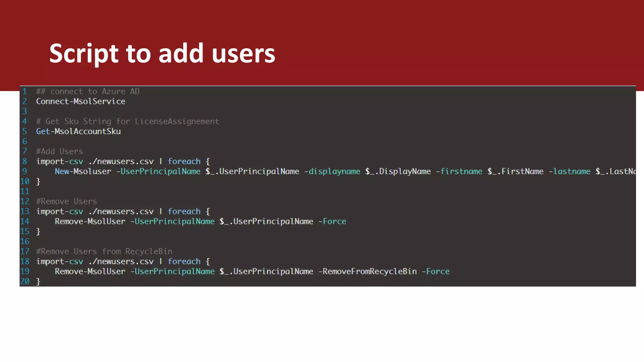Click the '-Force' parameter on line 14
The image size is (644, 362).
point(332,222)
